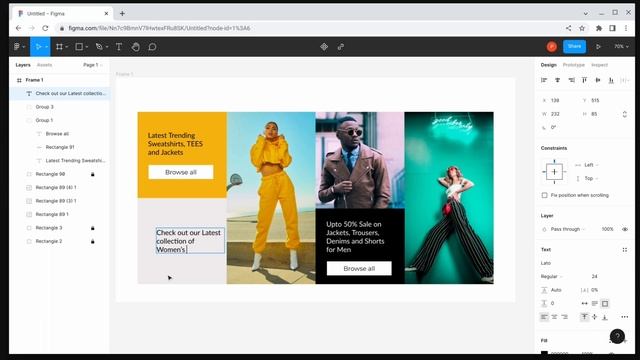Align selection to top edge
Viewport: 640px width, 360px height.
(584, 80)
